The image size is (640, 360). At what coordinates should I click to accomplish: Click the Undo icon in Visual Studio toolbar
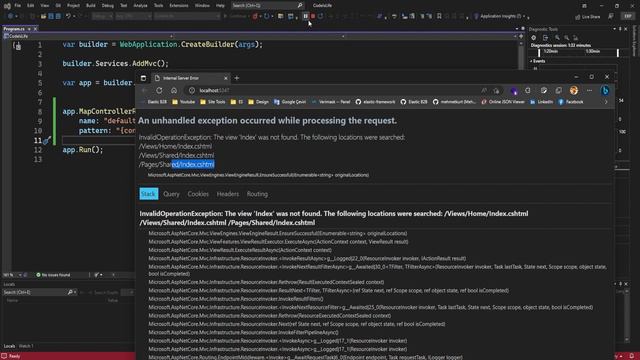[x=68, y=16]
